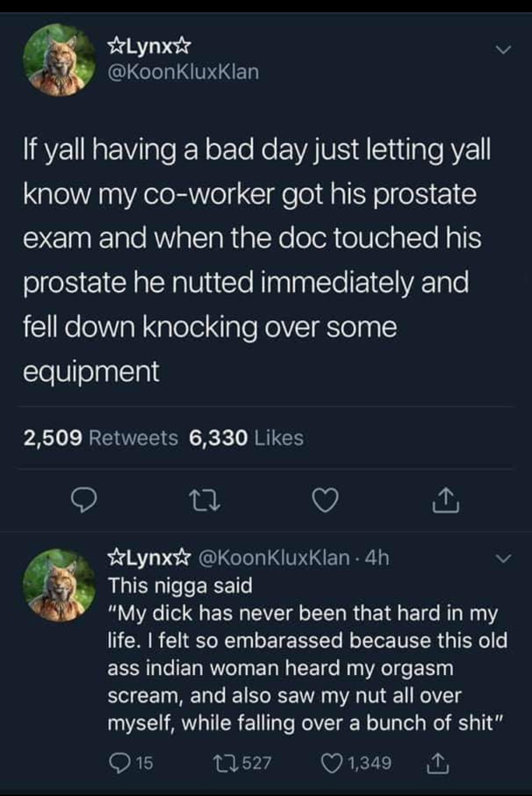The height and width of the screenshot is (796, 532).
Task: View the 2,509 Retweets list
Action: tap(100, 438)
